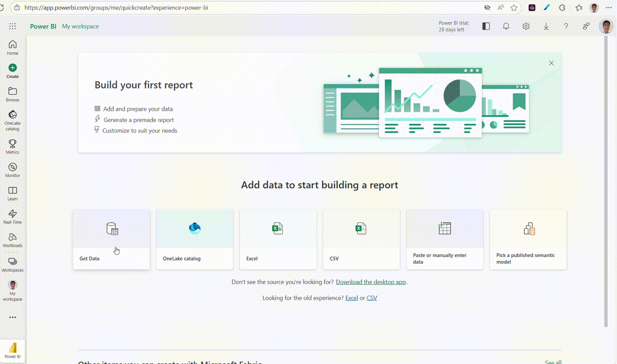617x364 pixels.
Task: Show more options via sidebar ellipsis
Action: 13,317
